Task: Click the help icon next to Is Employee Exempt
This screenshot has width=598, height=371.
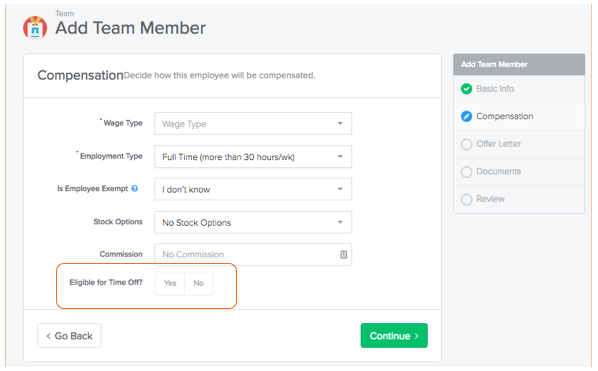Action: pos(135,188)
